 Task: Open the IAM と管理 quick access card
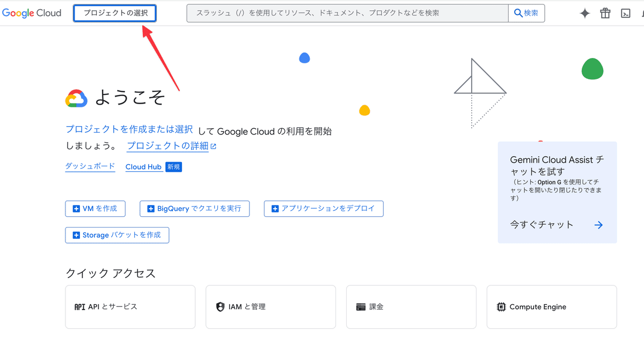coord(271,307)
